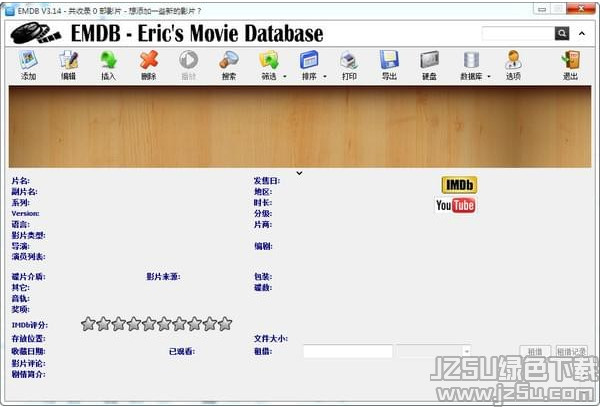Screen dimensions: 600x407
Task: Click the 影片来源 label
Action: 163,276
